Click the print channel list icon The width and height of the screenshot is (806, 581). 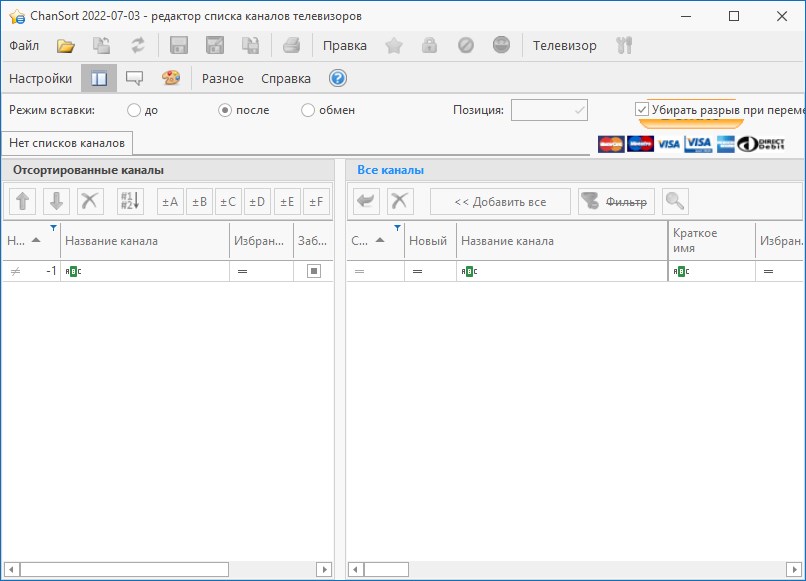(291, 45)
